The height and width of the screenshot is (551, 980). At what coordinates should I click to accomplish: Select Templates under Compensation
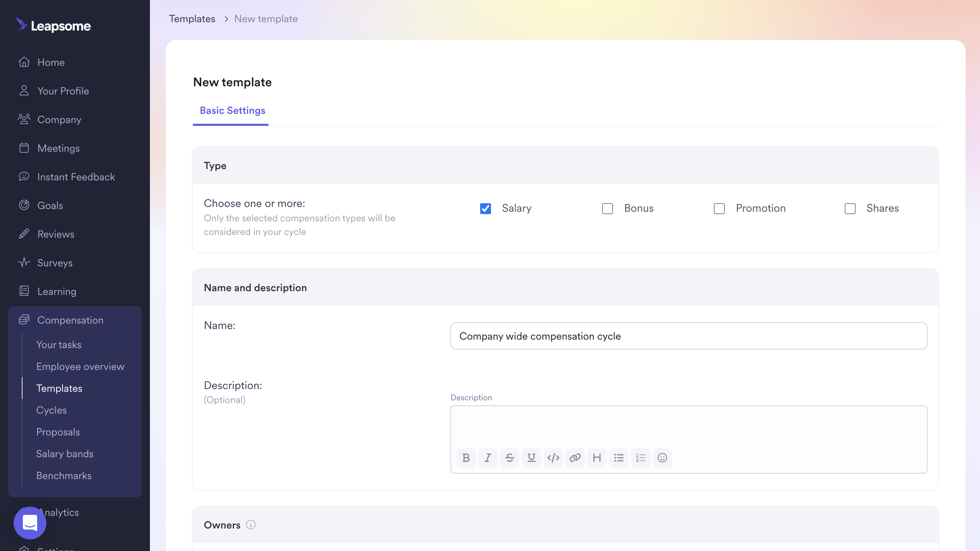tap(59, 388)
